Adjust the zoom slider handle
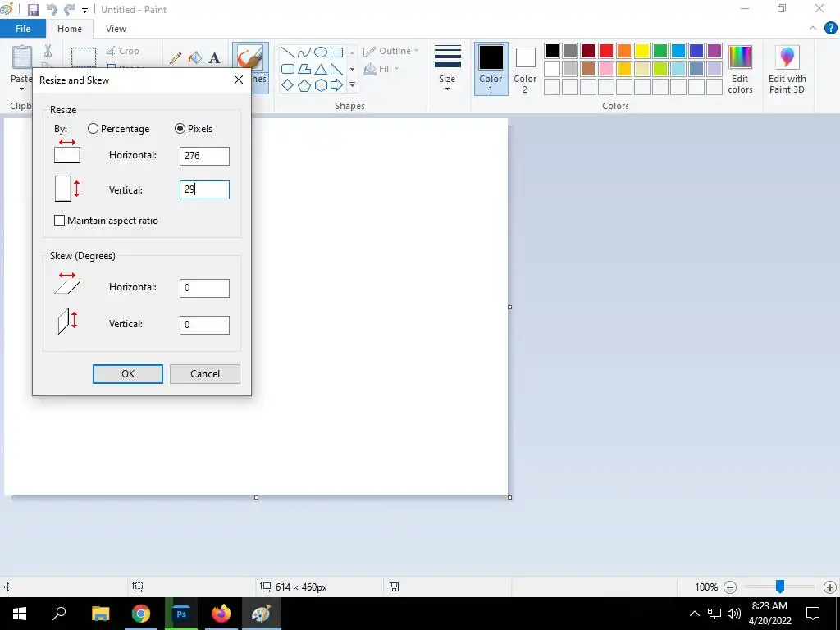The image size is (840, 630). click(780, 587)
